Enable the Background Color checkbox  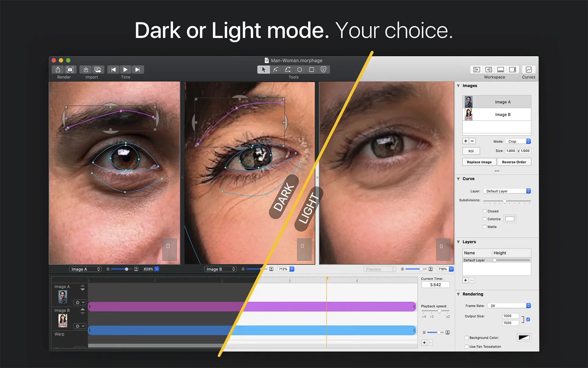467,338
